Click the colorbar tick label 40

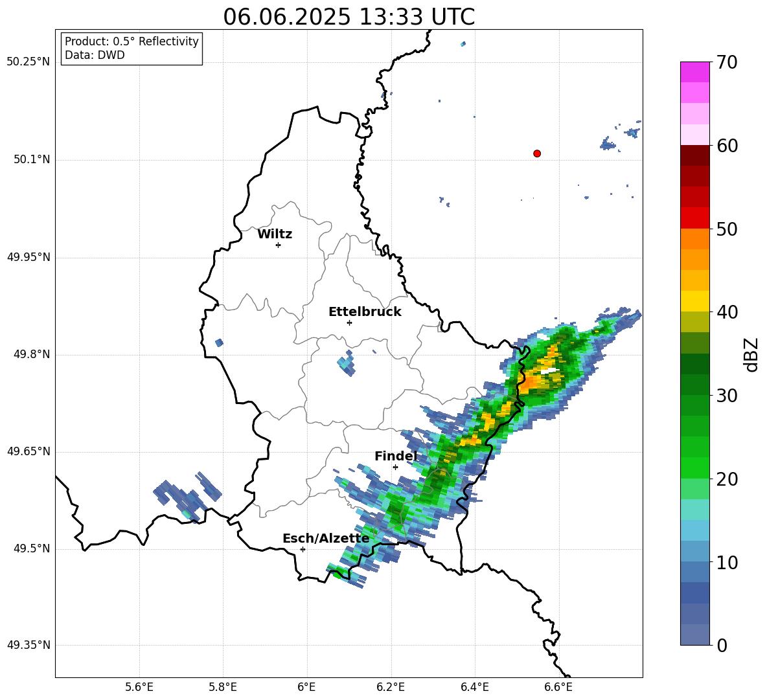(x=727, y=312)
